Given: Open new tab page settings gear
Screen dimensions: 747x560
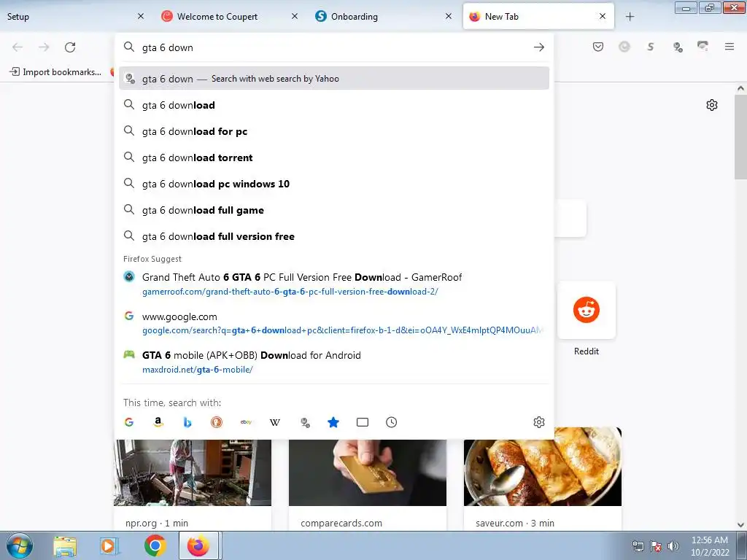Looking at the screenshot, I should click(x=712, y=105).
